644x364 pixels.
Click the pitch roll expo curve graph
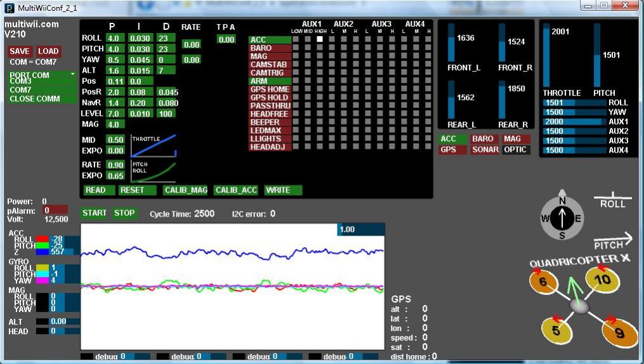154,171
